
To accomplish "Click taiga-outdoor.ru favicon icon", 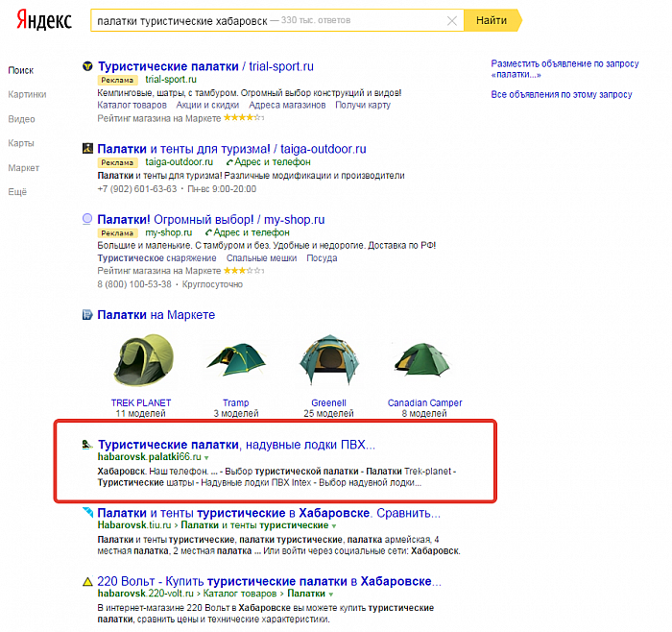I will 87,149.
